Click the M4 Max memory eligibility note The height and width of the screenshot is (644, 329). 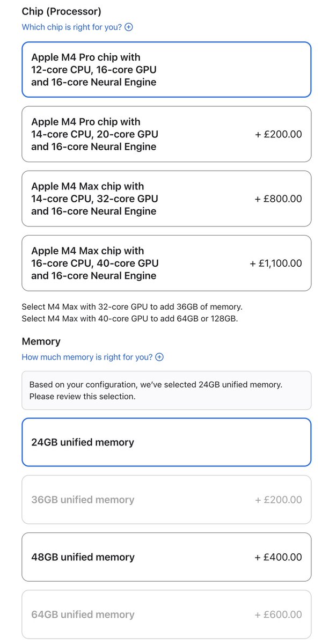coord(132,312)
